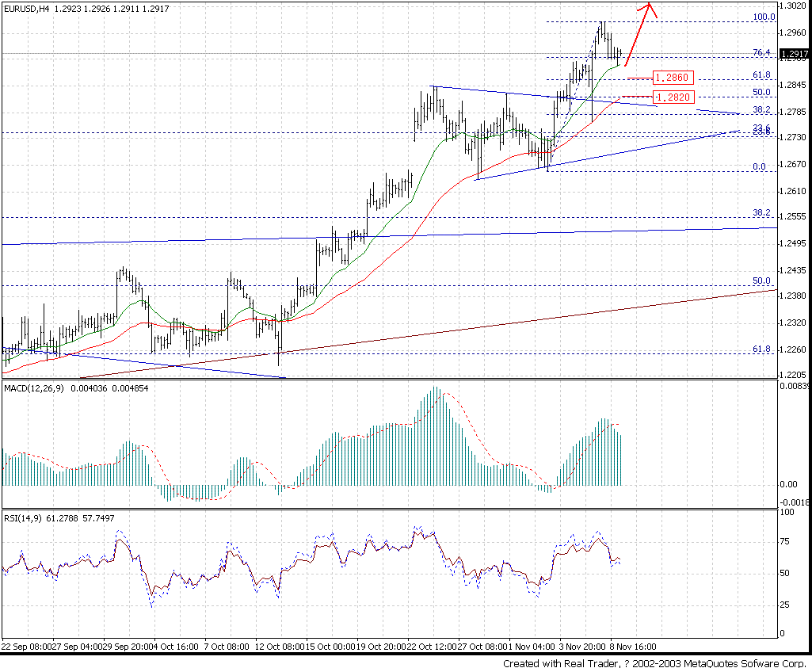Click the 22 Oct 12:00 time label
The height and width of the screenshot is (668, 812).
432,647
